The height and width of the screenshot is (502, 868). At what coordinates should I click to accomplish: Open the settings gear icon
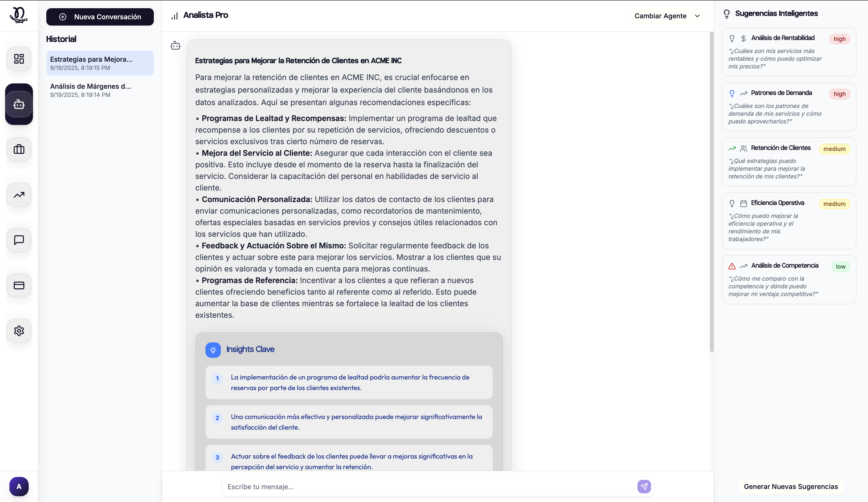click(19, 331)
